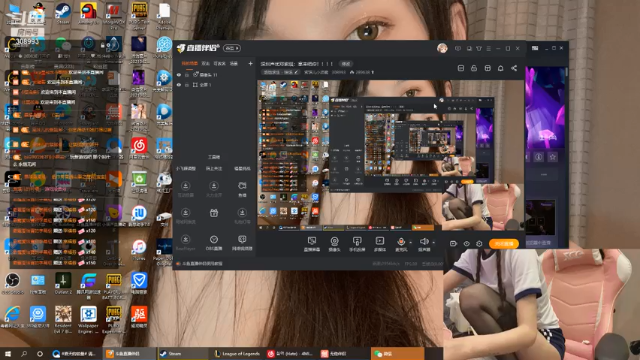
Task: Click the star favorite icon in right-hand window
Action: [553, 157]
